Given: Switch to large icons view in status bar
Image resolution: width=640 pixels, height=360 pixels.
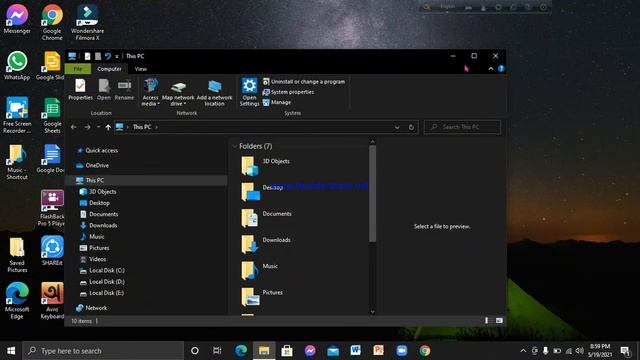Looking at the screenshot, I should pyautogui.click(x=499, y=321).
